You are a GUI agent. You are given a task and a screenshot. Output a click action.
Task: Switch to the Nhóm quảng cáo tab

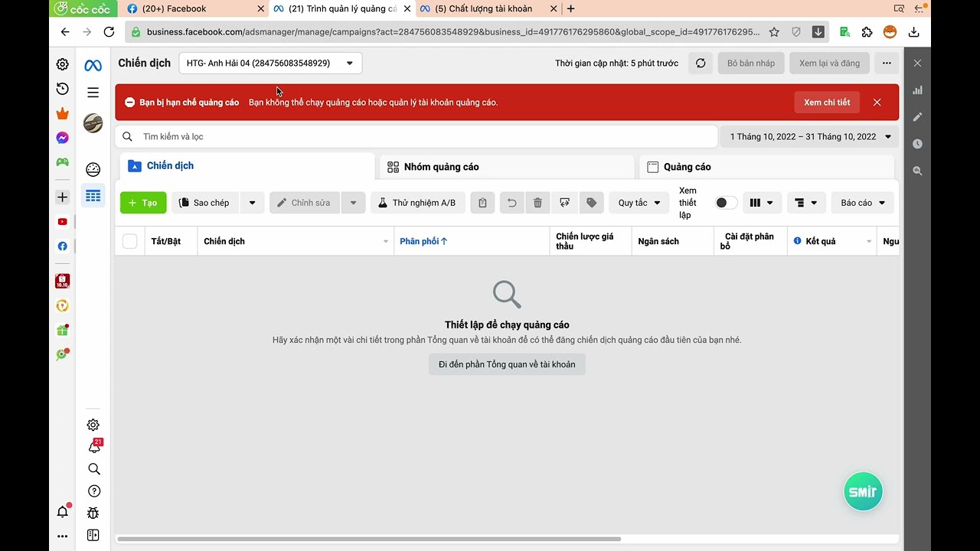click(506, 167)
